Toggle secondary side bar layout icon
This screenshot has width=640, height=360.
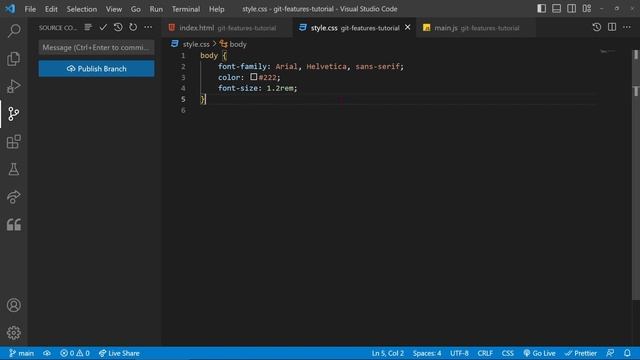point(571,9)
